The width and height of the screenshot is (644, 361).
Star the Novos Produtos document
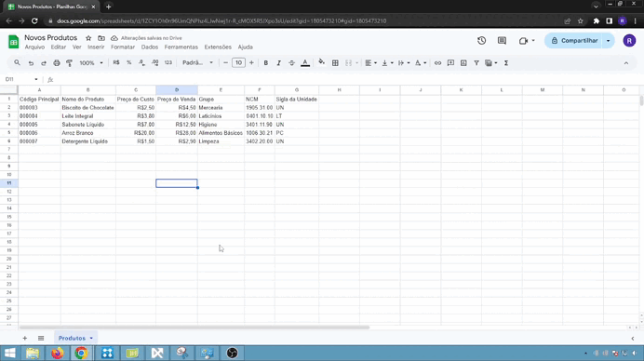pyautogui.click(x=88, y=38)
